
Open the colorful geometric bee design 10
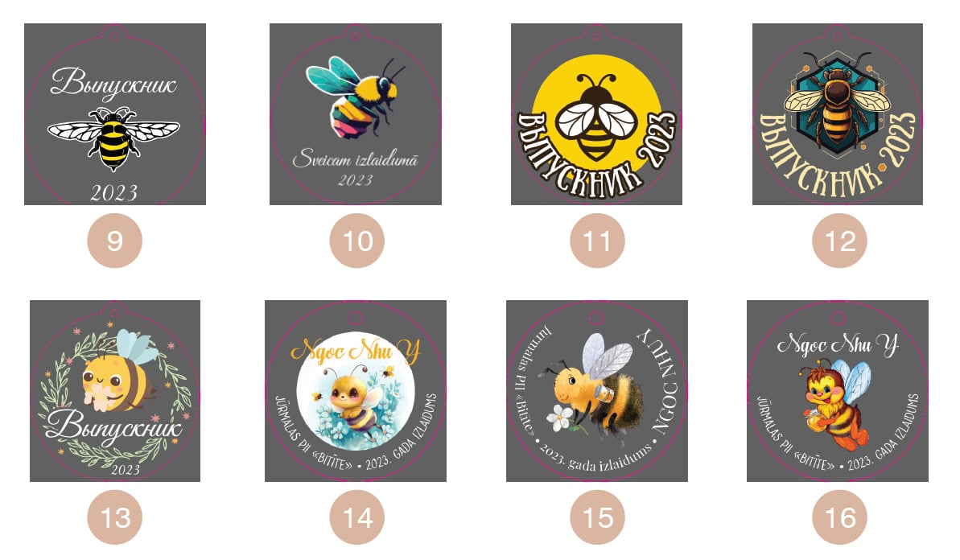pos(356,113)
